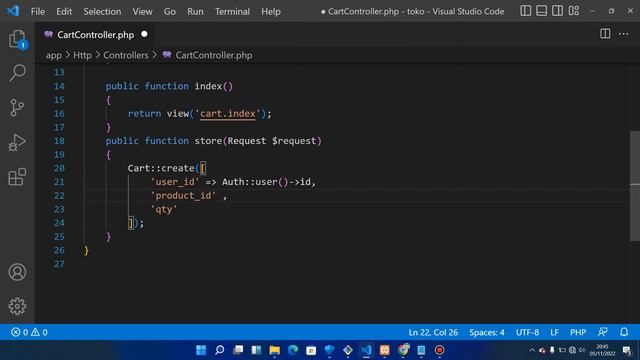
Task: Expand the Http breadcrumb
Action: (82, 55)
